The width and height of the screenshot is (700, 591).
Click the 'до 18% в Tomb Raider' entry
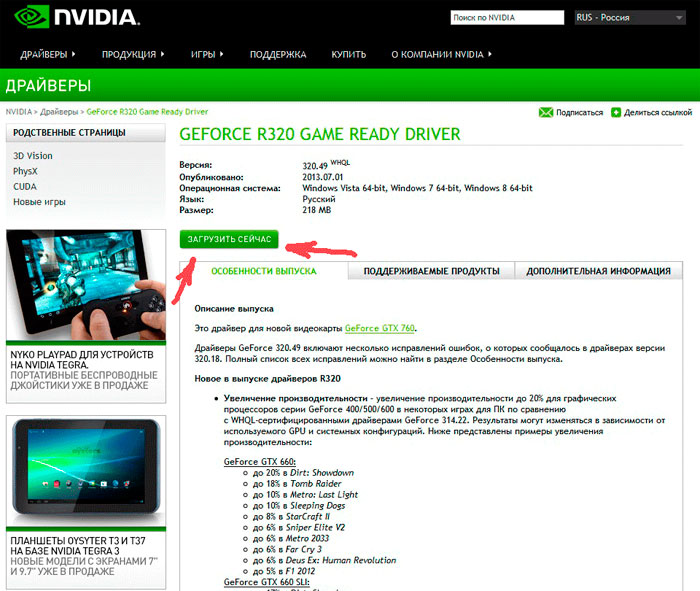(297, 483)
